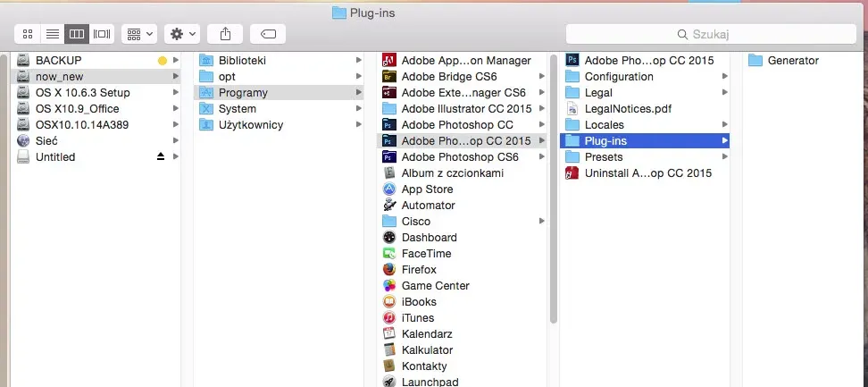Select the Adobe Bridge CS6 icon
This screenshot has height=387, width=868.
click(x=389, y=77)
